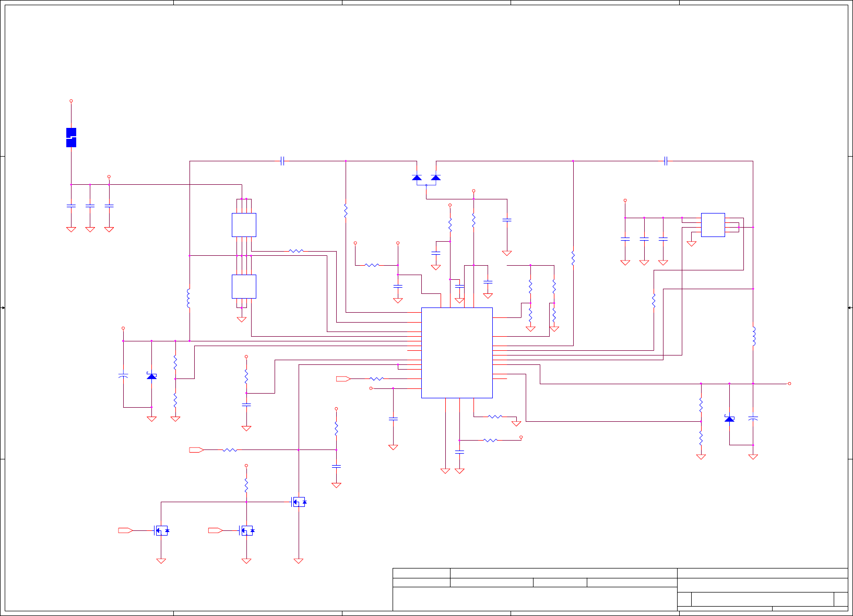Select the polarized capacitor at the far-right output
Screen dimensions: 853x616
point(753,419)
